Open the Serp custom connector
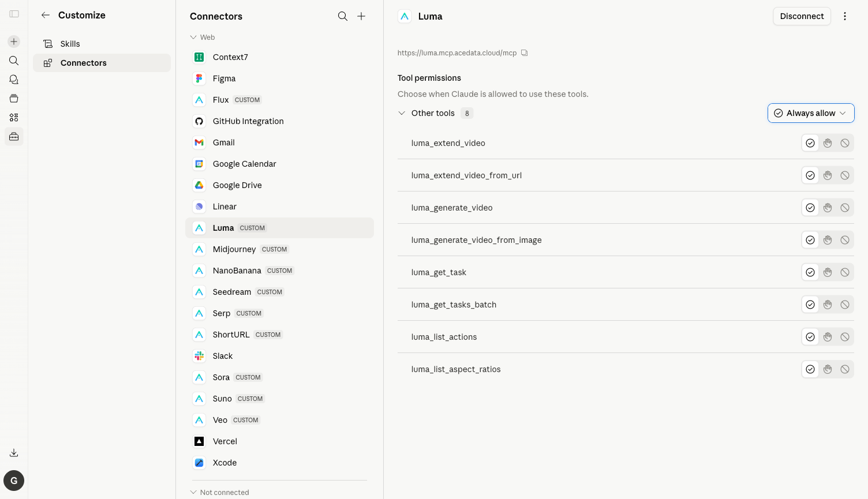 [279, 313]
